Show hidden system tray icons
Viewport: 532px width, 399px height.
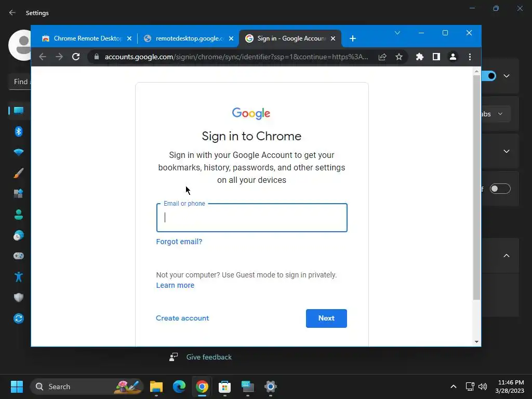pos(453,387)
